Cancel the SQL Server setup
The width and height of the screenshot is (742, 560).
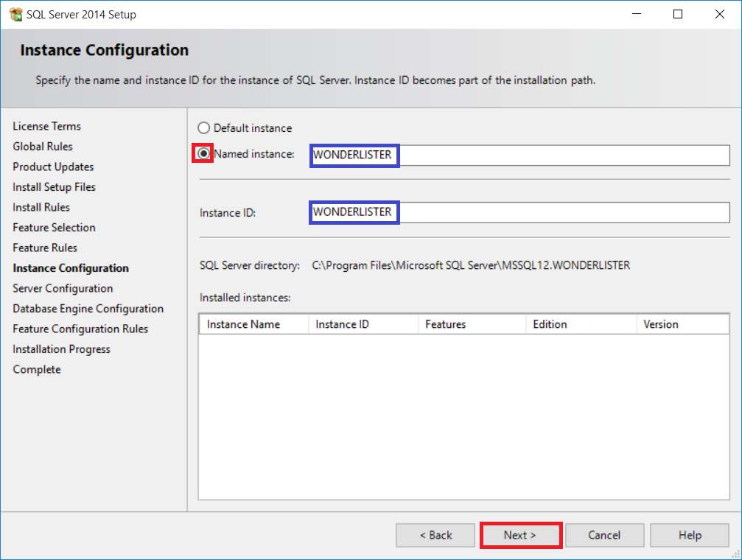point(604,535)
